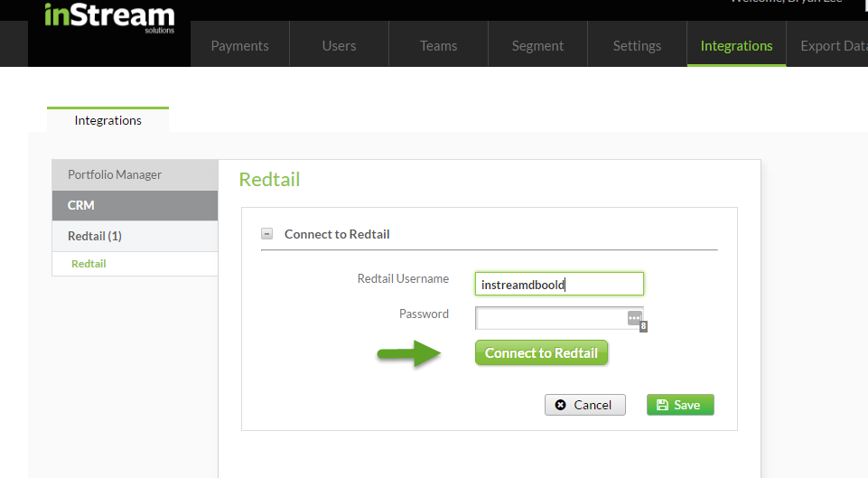Select the CRM sidebar section
The image size is (868, 478).
point(135,205)
